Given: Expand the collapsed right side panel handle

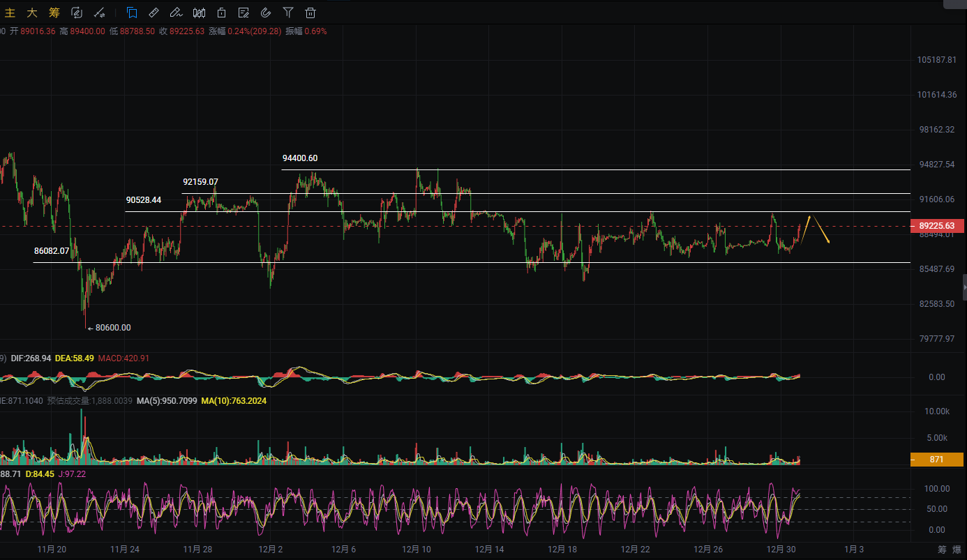Looking at the screenshot, I should pos(964,287).
